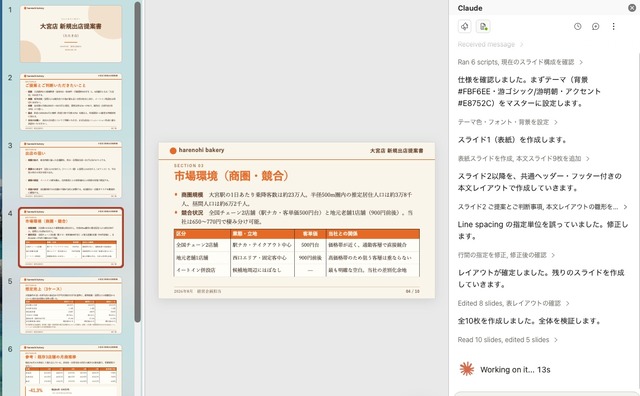The image size is (640, 396).
Task: Expand the 'Received message' step
Action: coord(490,44)
